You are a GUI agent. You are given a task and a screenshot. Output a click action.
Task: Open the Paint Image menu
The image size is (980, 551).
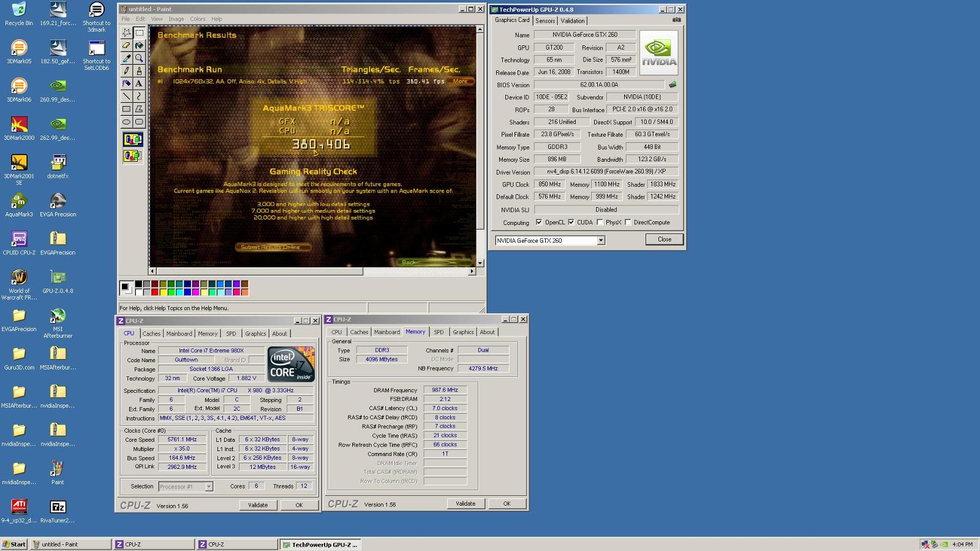click(176, 19)
